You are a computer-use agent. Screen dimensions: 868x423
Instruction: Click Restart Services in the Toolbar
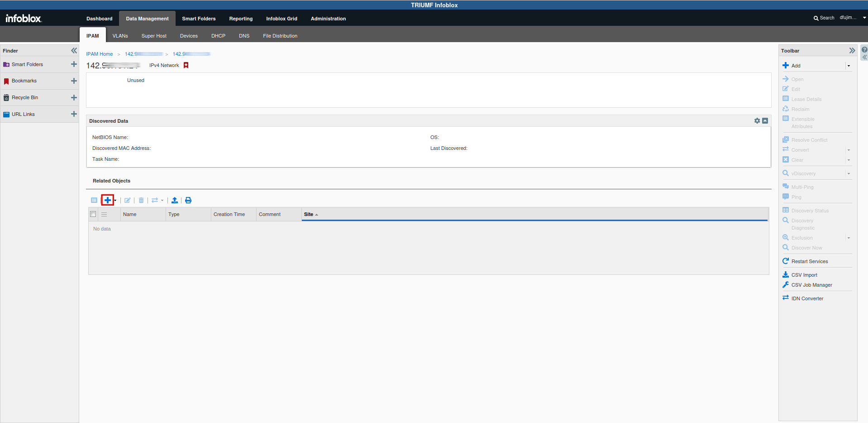(x=809, y=261)
